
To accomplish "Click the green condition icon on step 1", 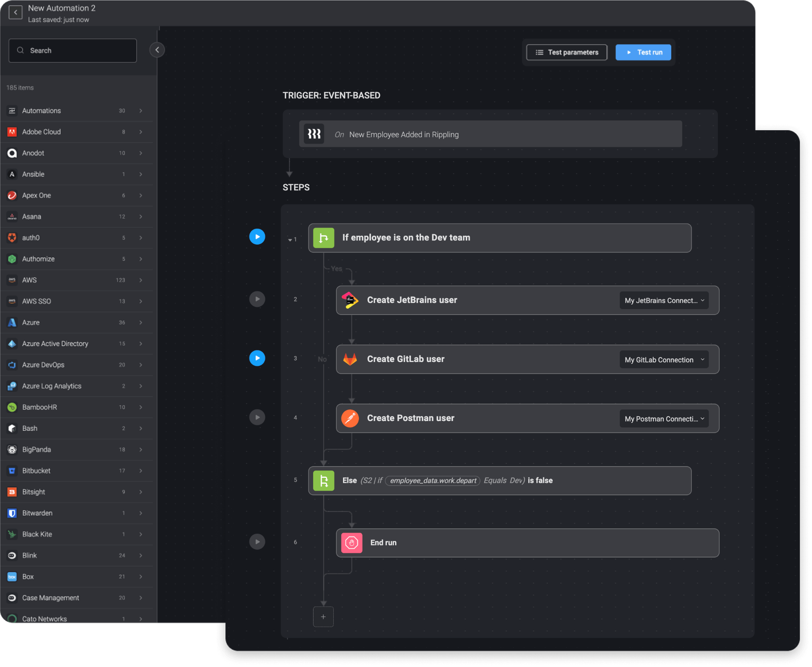I will pos(324,238).
